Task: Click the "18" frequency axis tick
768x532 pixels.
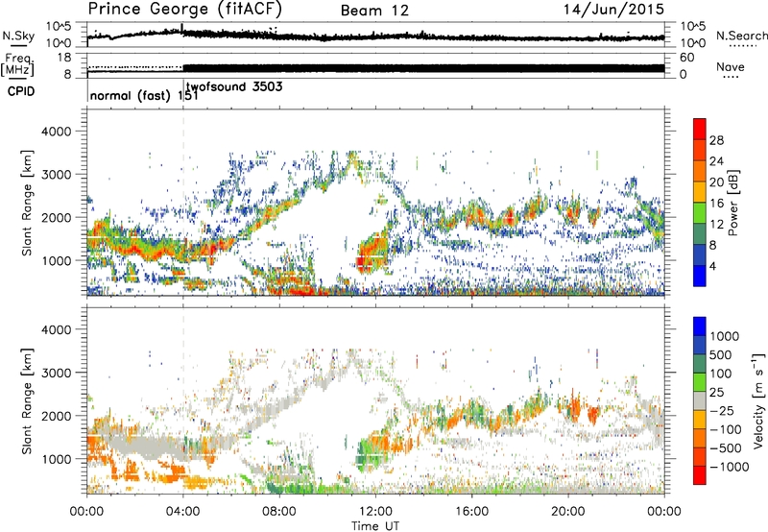Action: click(x=63, y=58)
